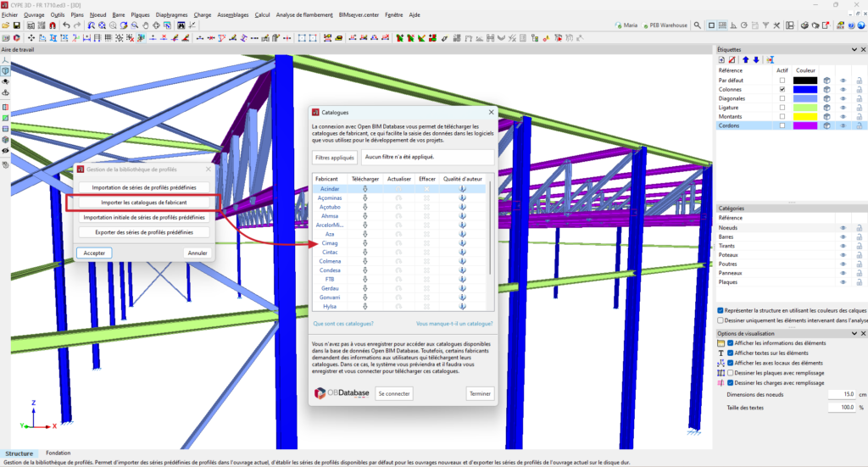Click the Télécharger download icon for Cimag
Image resolution: width=868 pixels, height=467 pixels.
click(364, 243)
